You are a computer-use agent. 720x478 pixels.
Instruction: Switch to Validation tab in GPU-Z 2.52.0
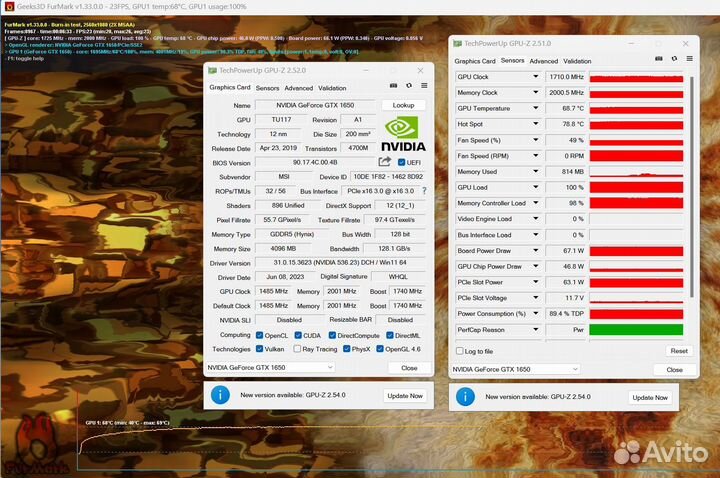pos(332,88)
